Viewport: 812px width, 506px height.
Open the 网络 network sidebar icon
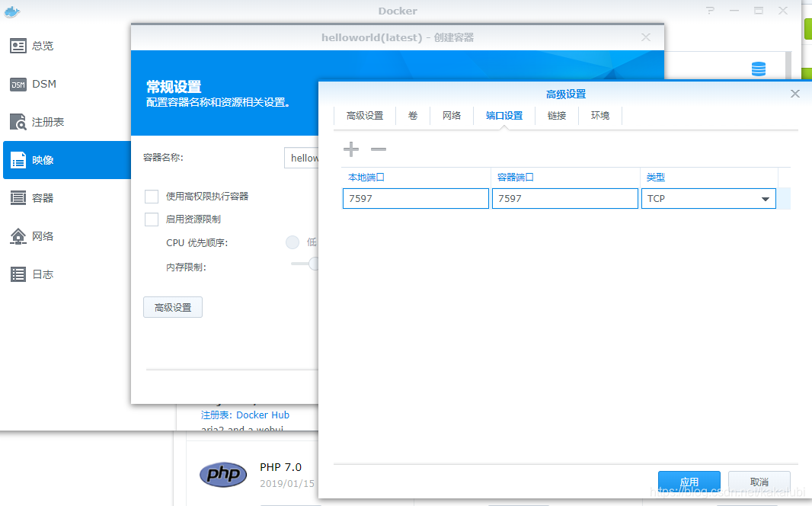18,236
